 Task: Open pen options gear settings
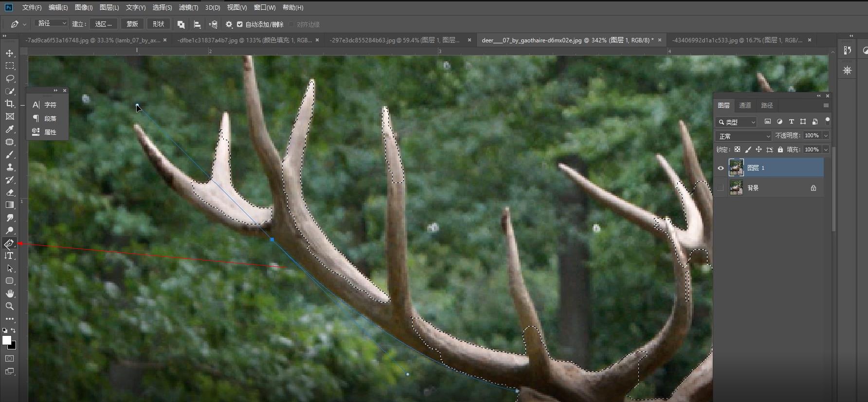[229, 24]
